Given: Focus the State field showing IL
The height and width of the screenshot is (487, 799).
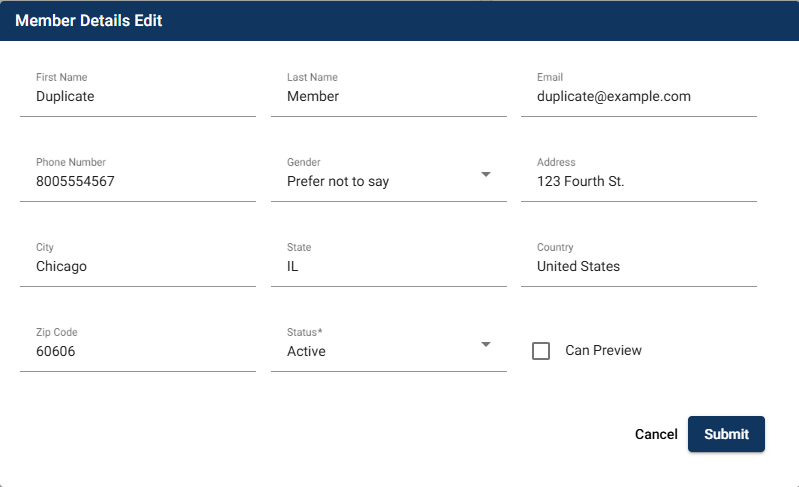Looking at the screenshot, I should [388, 267].
